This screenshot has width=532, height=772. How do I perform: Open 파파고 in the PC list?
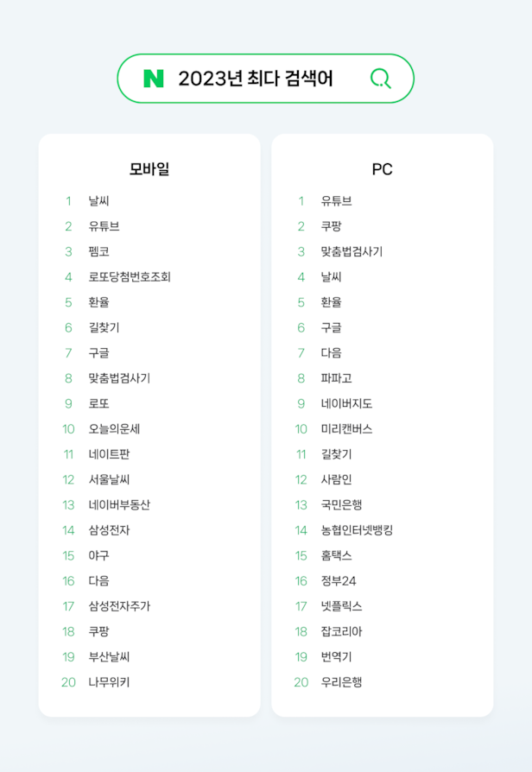[x=336, y=378]
